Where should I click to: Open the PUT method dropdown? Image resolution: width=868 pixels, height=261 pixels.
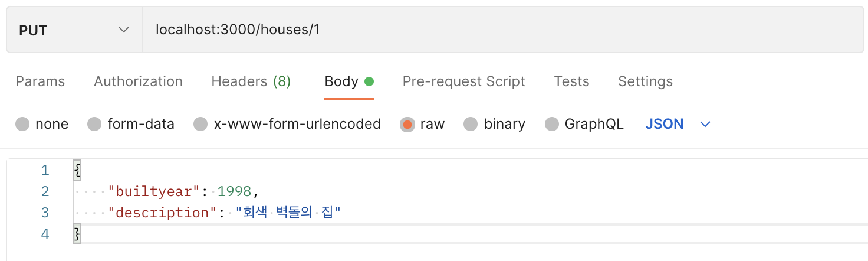(74, 30)
